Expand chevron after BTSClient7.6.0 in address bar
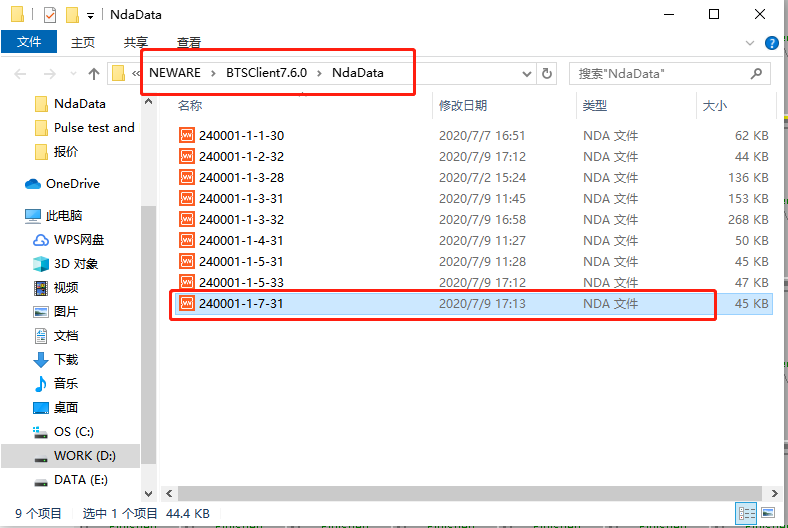The width and height of the screenshot is (788, 528). coord(319,73)
